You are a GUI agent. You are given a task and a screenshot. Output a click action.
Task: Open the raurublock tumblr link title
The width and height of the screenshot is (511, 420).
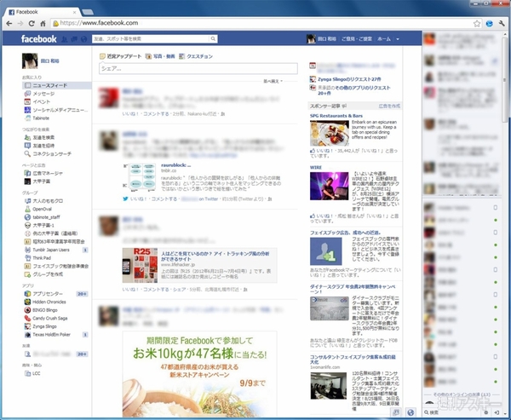(x=176, y=165)
